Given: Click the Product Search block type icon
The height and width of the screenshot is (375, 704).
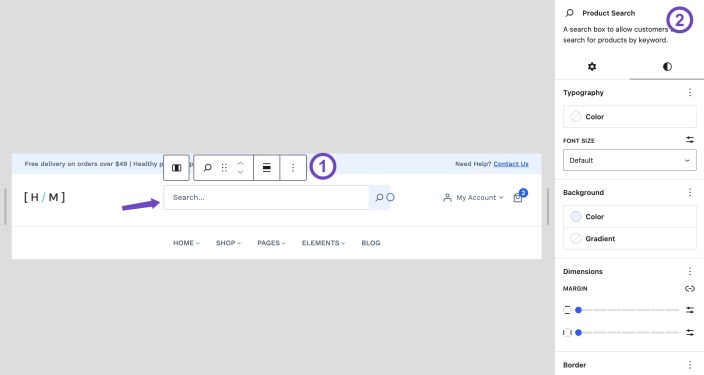Looking at the screenshot, I should coord(207,168).
